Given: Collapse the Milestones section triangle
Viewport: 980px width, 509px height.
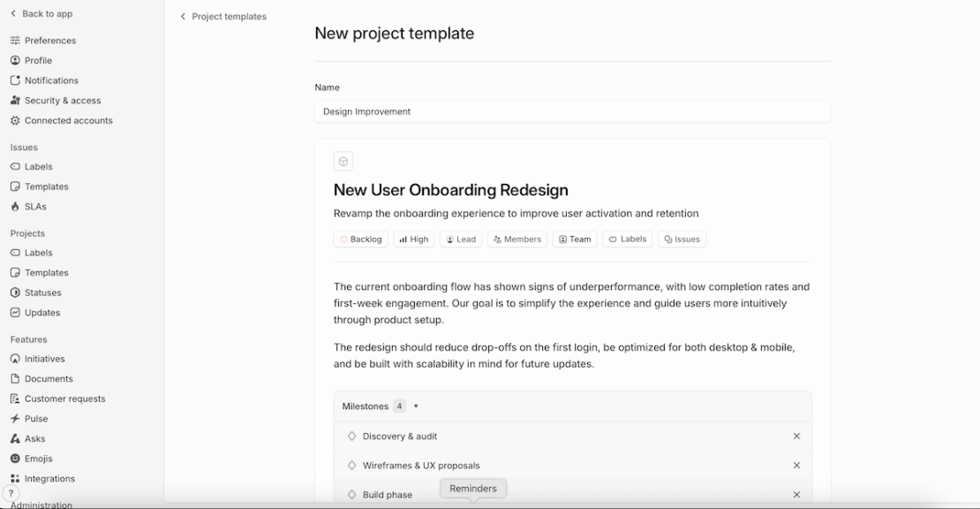Looking at the screenshot, I should [x=416, y=406].
